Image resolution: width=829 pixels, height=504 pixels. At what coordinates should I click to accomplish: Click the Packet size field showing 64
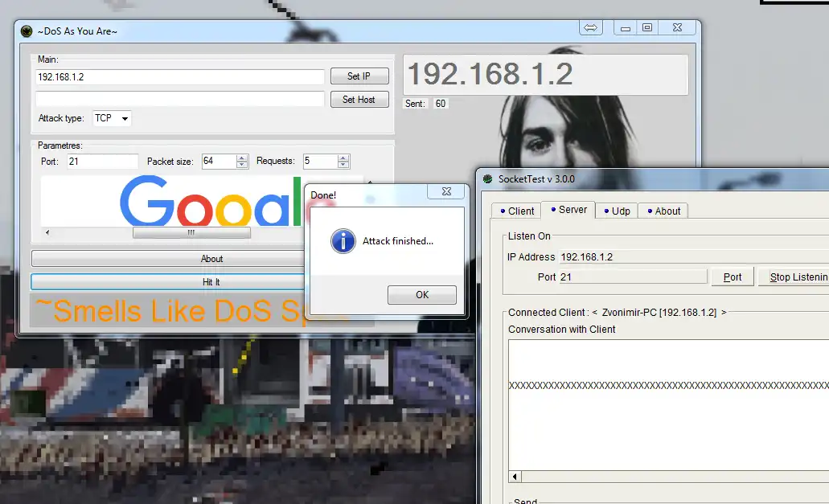(x=219, y=161)
